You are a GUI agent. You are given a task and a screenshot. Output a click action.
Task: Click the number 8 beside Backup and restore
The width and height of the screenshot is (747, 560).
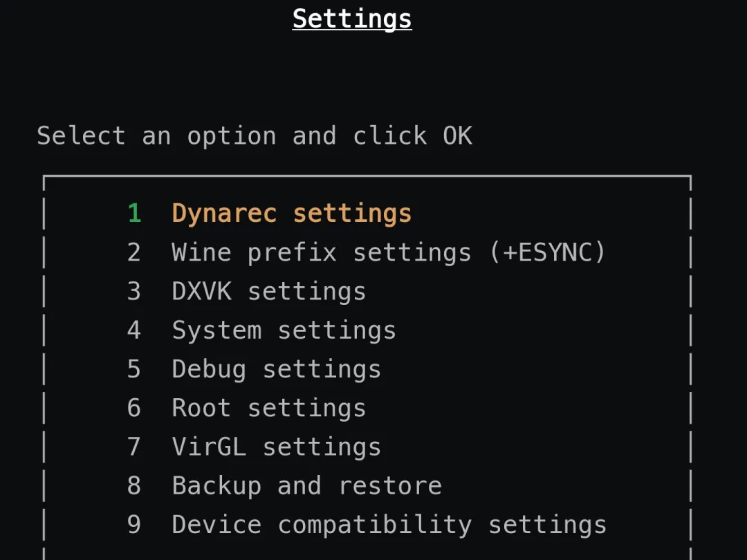134,486
